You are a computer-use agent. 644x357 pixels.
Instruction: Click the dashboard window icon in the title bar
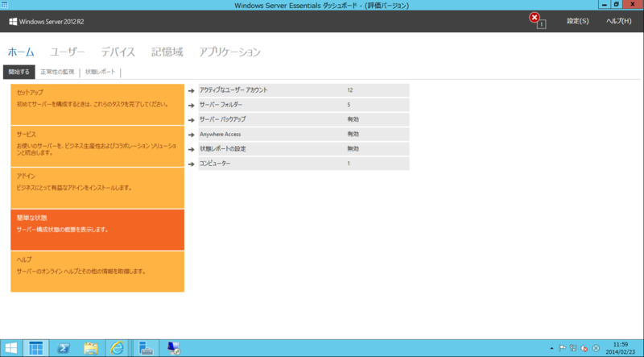[5, 5]
